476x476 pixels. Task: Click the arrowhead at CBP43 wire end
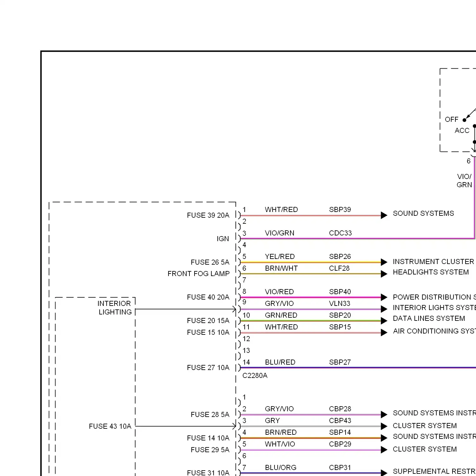coord(384,426)
